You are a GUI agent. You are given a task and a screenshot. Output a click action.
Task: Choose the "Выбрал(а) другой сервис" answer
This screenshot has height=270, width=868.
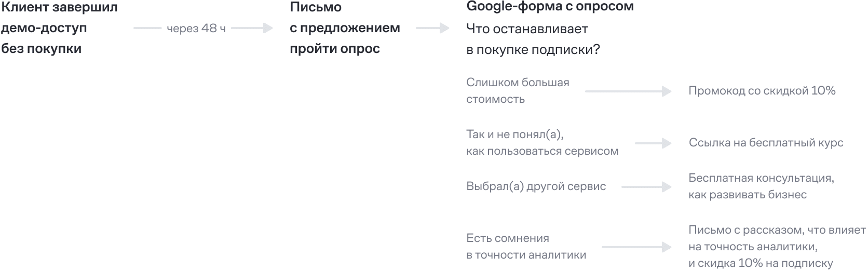click(536, 186)
